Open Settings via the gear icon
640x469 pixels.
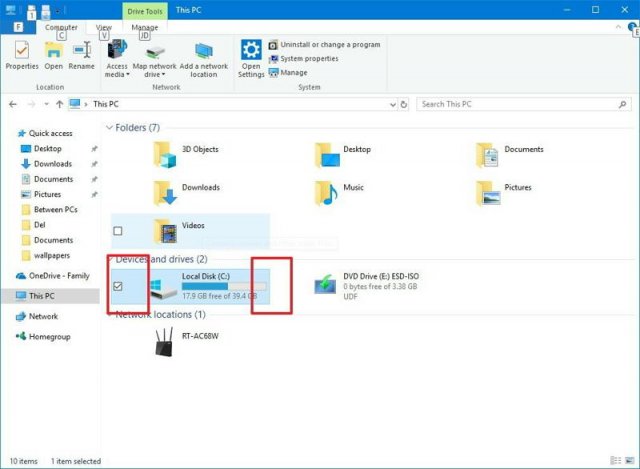click(251, 50)
